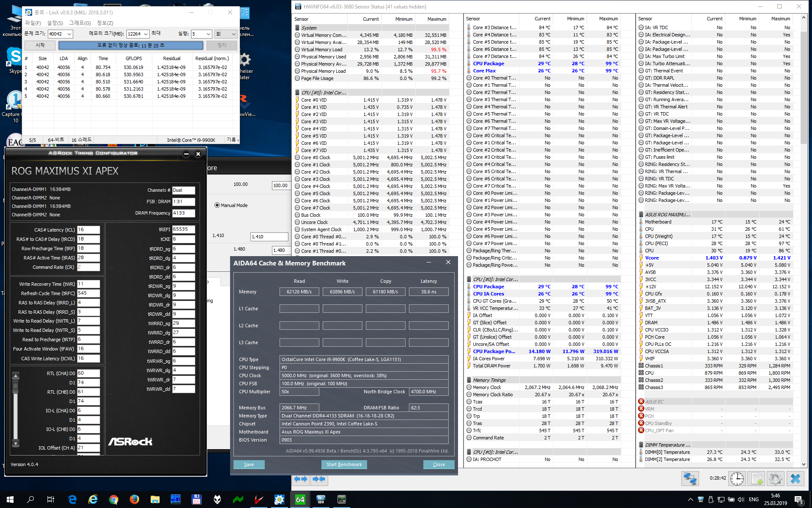Click the scroll down arrow in Timing Configurator

[x=16, y=444]
